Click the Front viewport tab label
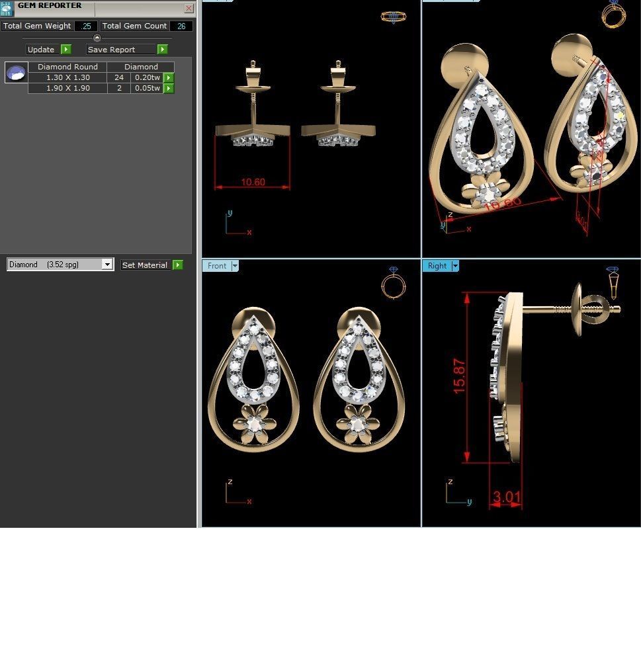 point(216,266)
